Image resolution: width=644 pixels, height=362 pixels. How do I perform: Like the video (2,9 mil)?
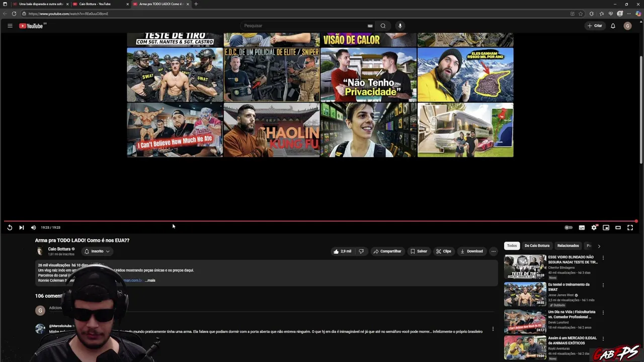click(x=343, y=251)
